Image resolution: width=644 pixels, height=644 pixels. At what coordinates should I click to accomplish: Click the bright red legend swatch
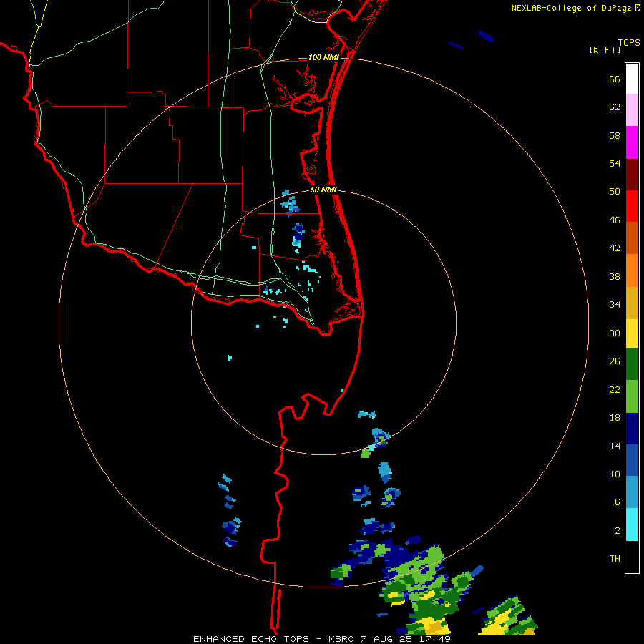[632, 206]
